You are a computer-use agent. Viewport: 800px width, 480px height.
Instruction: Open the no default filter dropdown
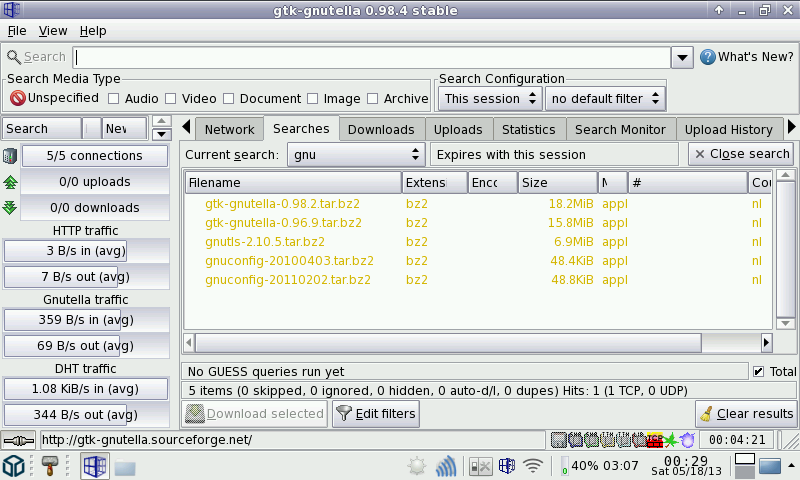pos(605,99)
